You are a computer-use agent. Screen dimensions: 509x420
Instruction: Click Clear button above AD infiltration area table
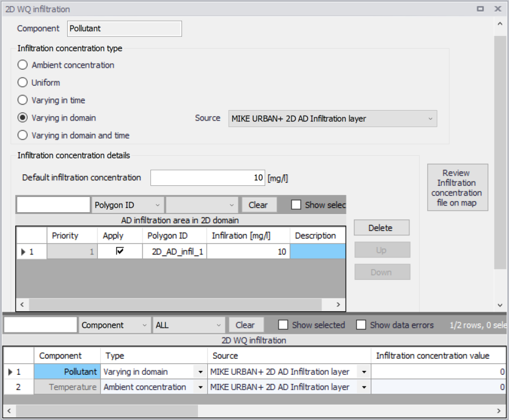(x=258, y=205)
